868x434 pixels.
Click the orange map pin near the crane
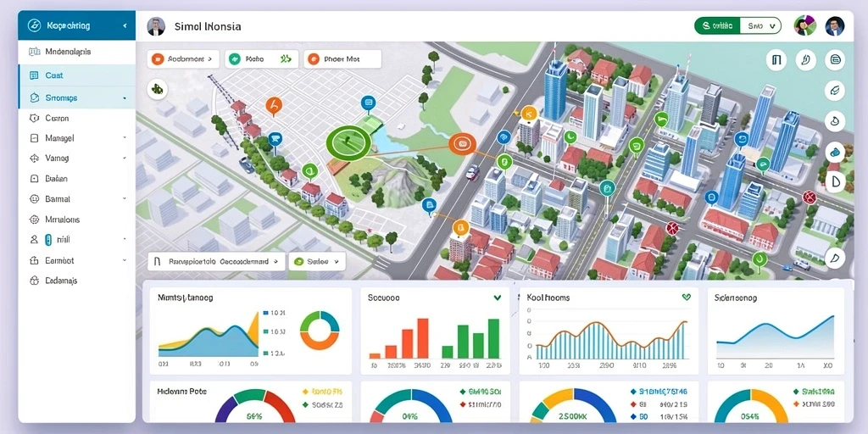274,105
